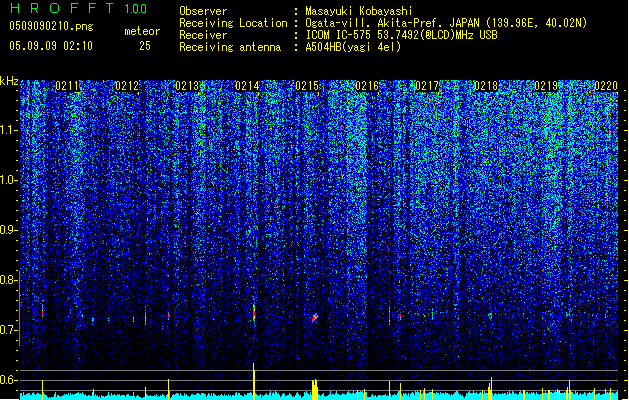The image size is (629, 400).
Task: Select the filename 0509090210.png
Action: pos(51,26)
